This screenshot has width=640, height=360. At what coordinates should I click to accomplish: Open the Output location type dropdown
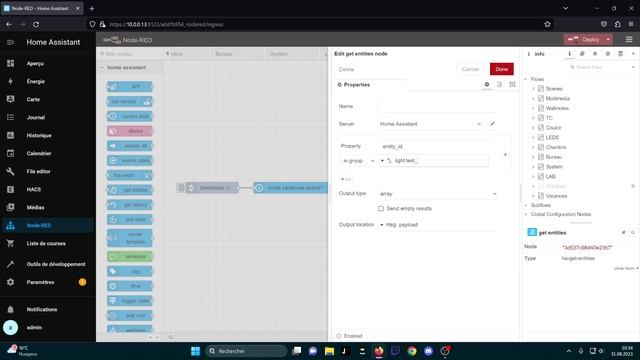coord(382,225)
